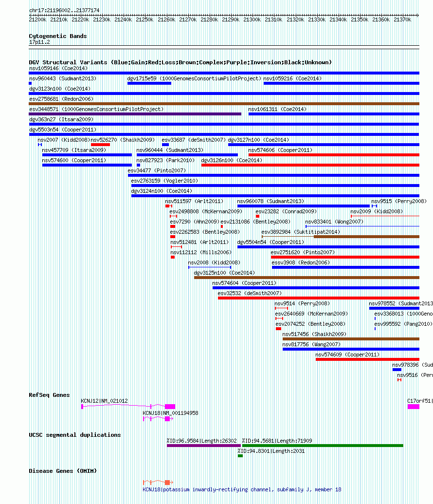Click esv2640669 (McKernan2009) label
This screenshot has width=433, height=504.
[x=311, y=315]
